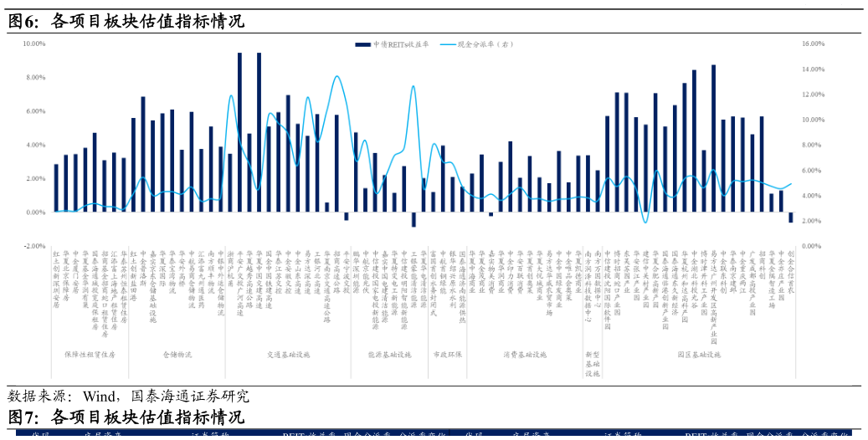868x440 pixels.
Task: Select the 中债REITs收益率 legend label
Action: [401, 44]
